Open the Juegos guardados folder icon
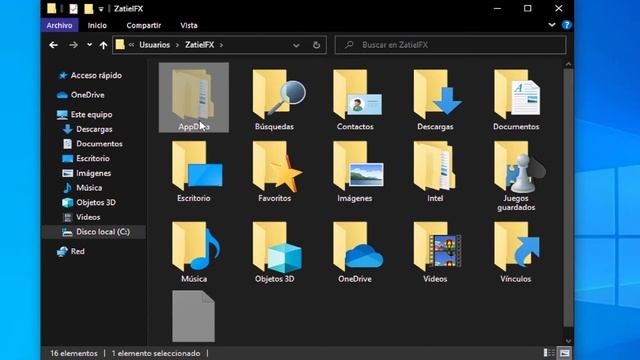 point(519,166)
